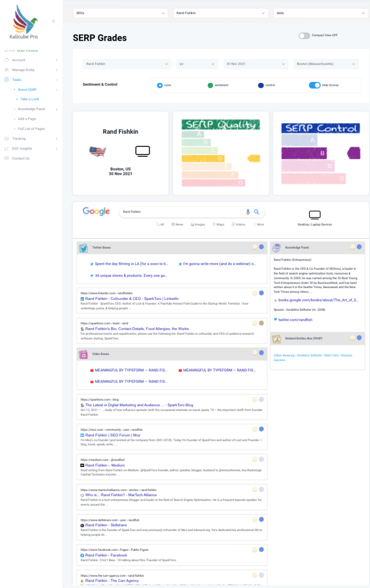Click the Video Boxes section icon
The image size is (370, 588).
tap(83, 354)
